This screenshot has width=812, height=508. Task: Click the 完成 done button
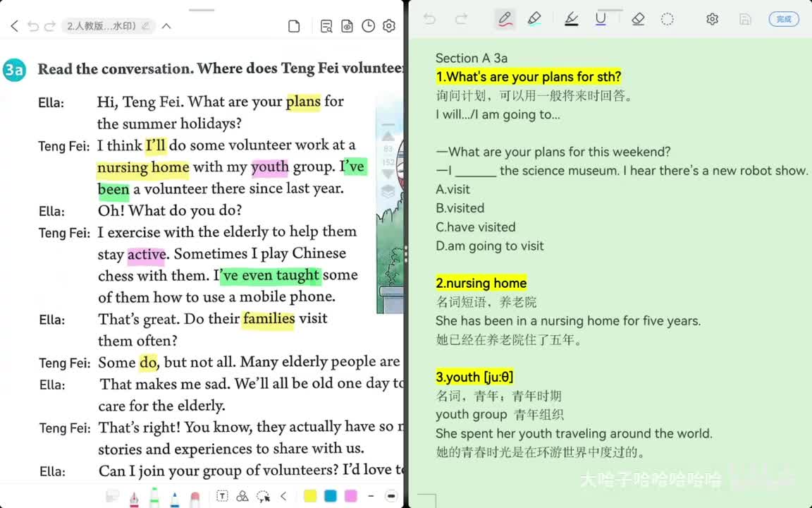tap(784, 19)
